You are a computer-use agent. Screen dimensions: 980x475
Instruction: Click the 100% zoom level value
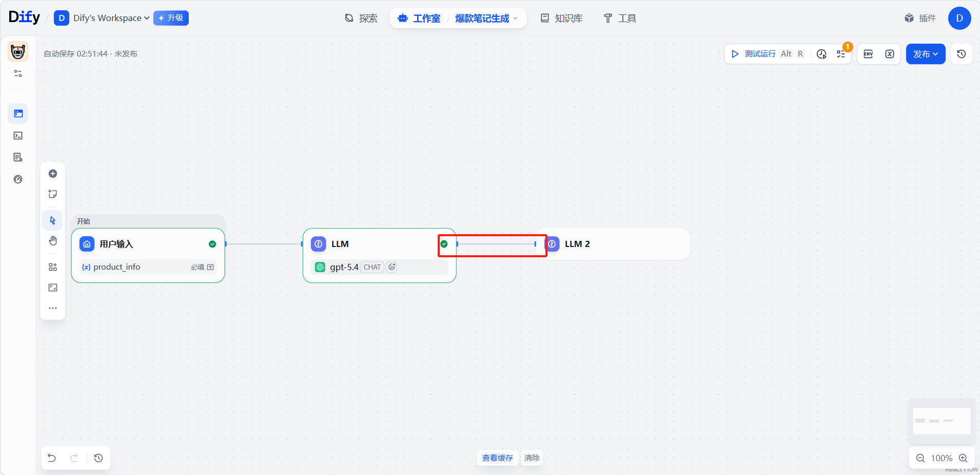pyautogui.click(x=942, y=458)
